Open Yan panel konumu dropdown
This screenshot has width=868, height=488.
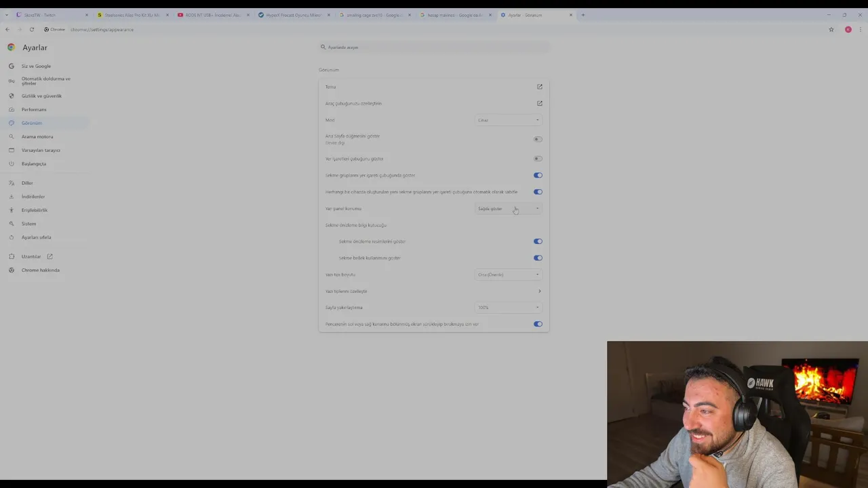[x=509, y=208]
